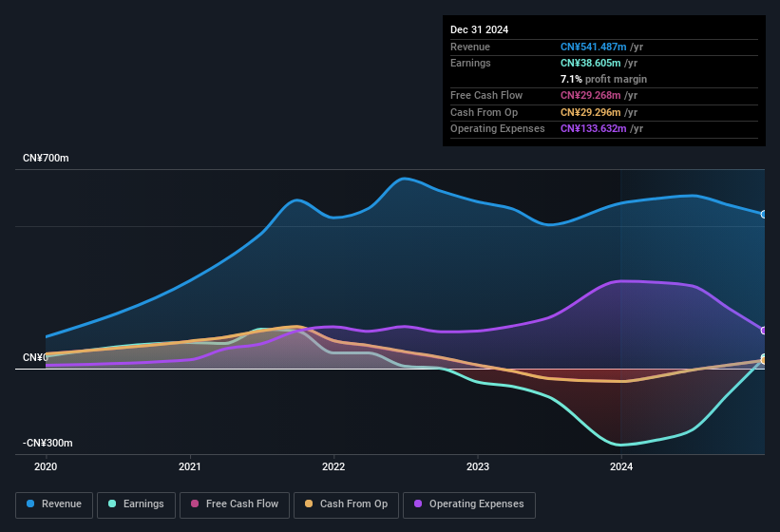Click the purple Operating Expenses legend dot
The width and height of the screenshot is (780, 532).
418,503
